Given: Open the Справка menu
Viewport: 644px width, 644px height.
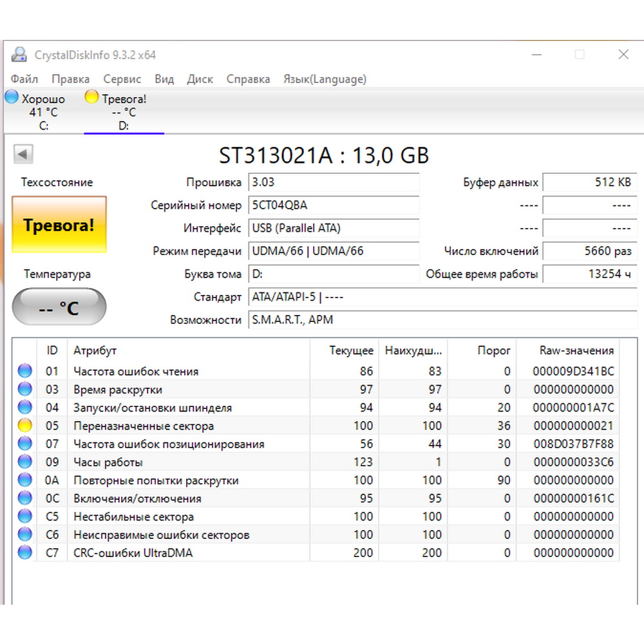Looking at the screenshot, I should 248,79.
